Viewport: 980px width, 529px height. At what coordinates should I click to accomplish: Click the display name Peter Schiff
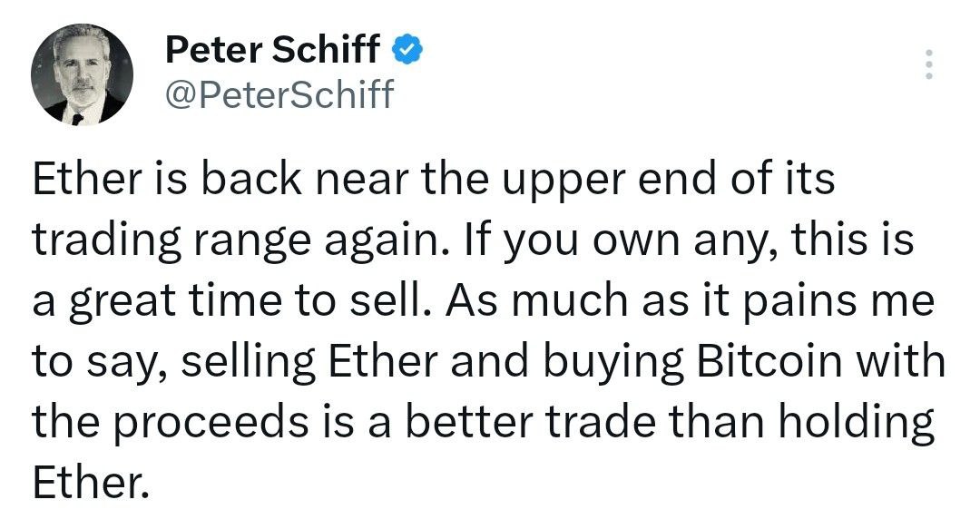pos(272,49)
